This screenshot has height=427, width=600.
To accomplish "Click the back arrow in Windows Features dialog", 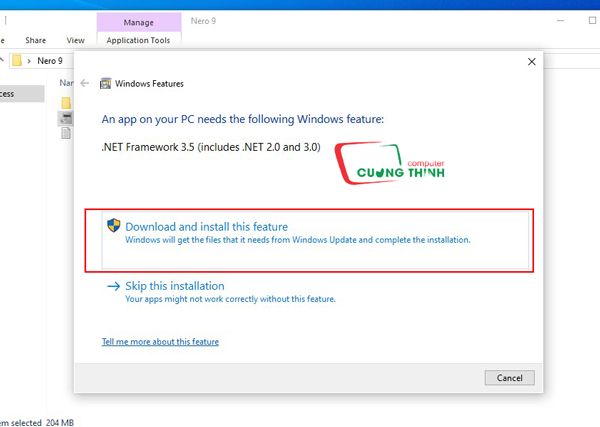I will [85, 83].
